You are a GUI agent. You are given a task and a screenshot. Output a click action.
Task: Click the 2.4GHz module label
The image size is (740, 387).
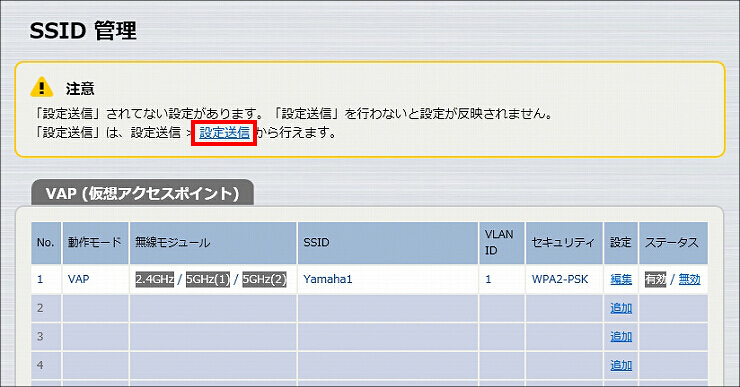point(155,279)
